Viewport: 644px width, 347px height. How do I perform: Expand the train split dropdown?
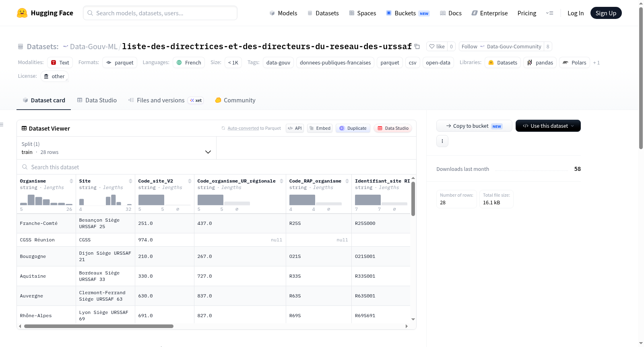pyautogui.click(x=117, y=148)
